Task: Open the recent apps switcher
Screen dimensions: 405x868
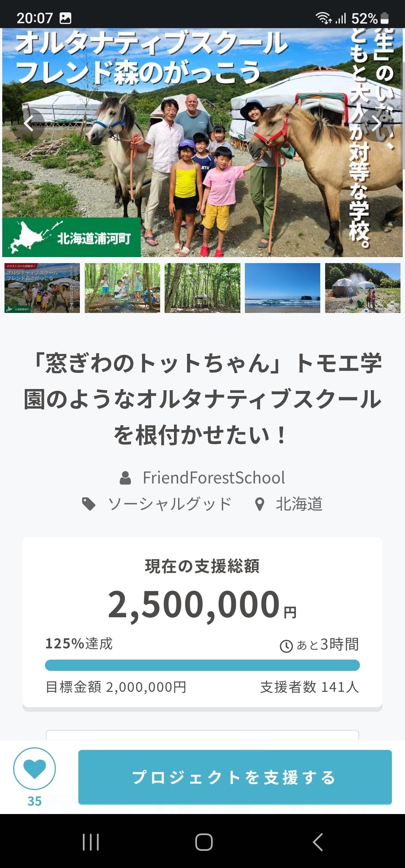Action: coord(91,842)
